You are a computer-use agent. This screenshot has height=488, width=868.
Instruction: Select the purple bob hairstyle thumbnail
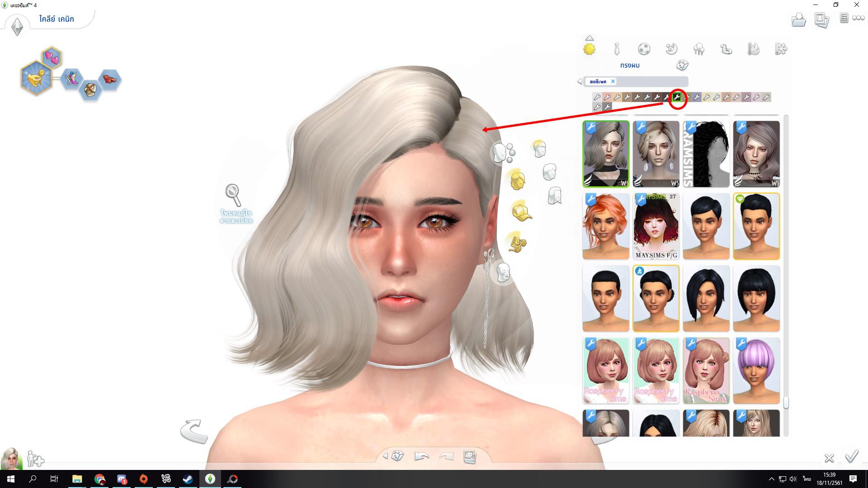tap(756, 371)
